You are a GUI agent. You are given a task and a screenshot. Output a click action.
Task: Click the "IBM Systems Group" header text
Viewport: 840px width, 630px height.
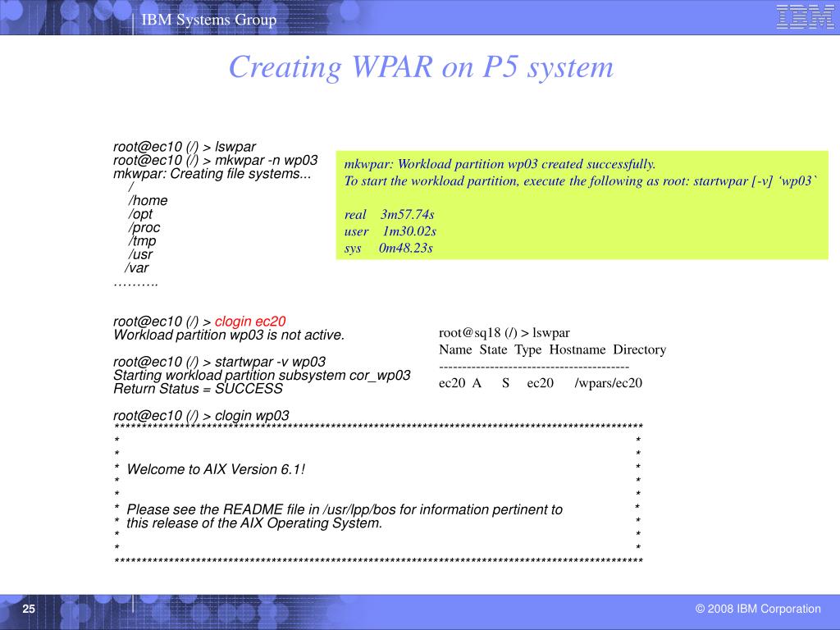click(209, 20)
